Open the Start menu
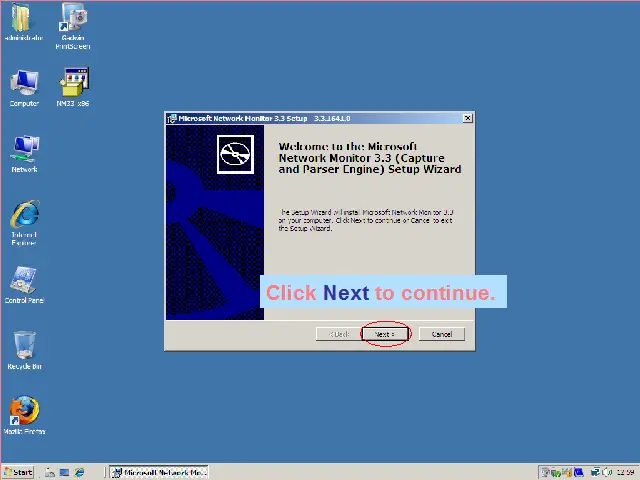Screen dimensions: 640x480 click(x=18, y=472)
